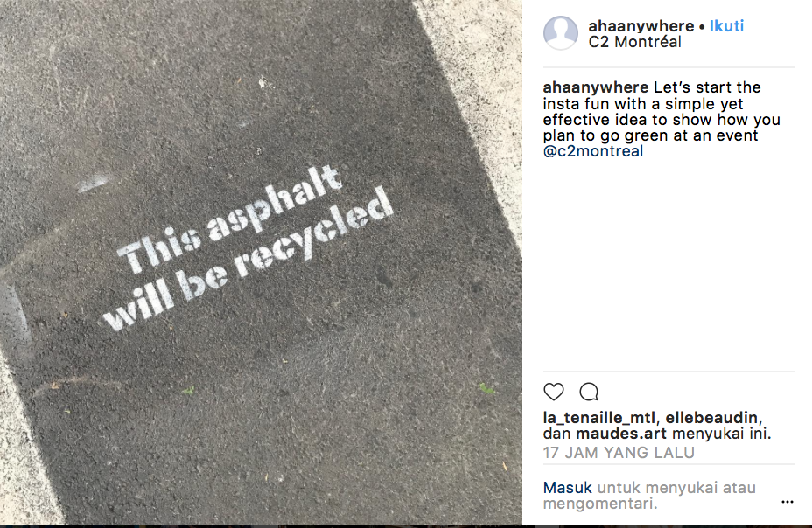Click 'untuk menyukai atau mengomentari' prompt
The height and width of the screenshot is (528, 812).
point(649,496)
